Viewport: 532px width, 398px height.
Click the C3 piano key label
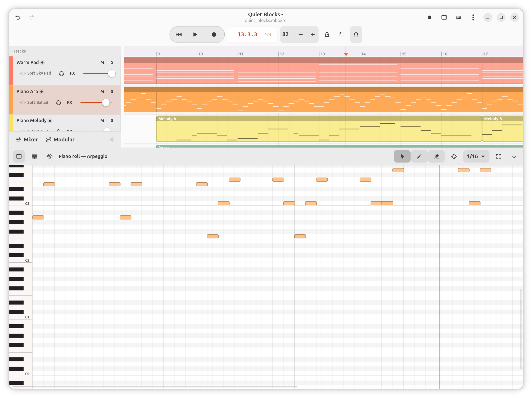click(27, 204)
